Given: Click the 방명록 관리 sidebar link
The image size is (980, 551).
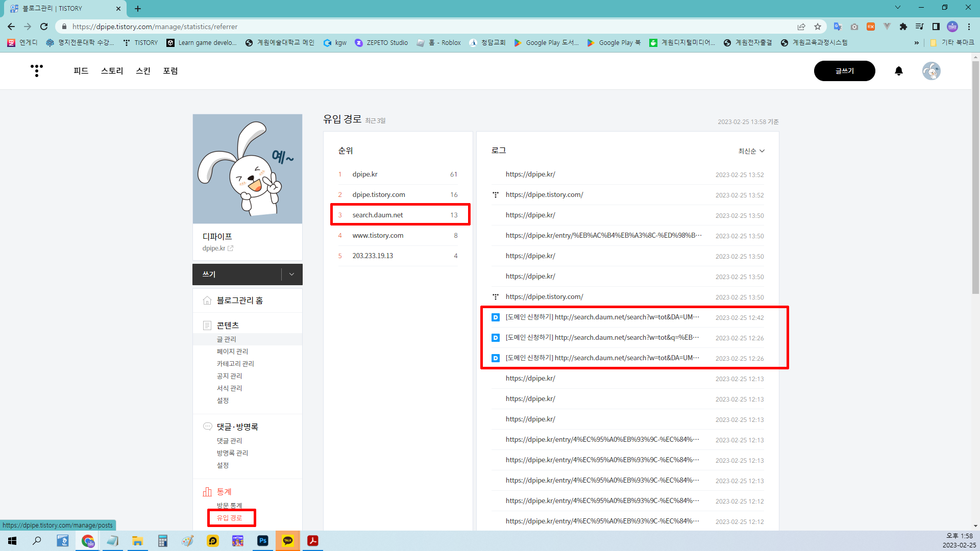Looking at the screenshot, I should 232,453.
